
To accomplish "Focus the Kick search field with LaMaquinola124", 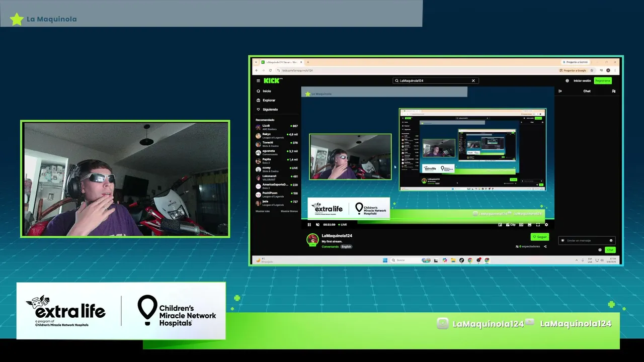I will point(435,80).
